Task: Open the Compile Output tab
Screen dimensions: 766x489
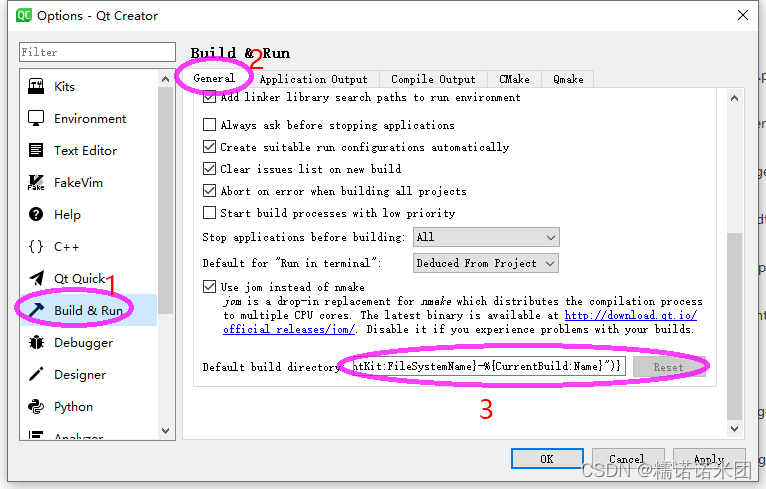Action: (x=433, y=79)
